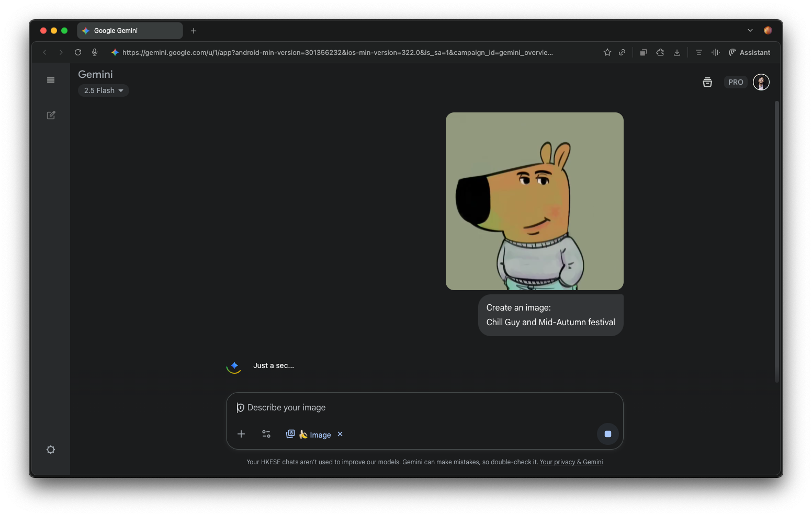
Task: Toggle the Image tool chip
Action: point(314,434)
